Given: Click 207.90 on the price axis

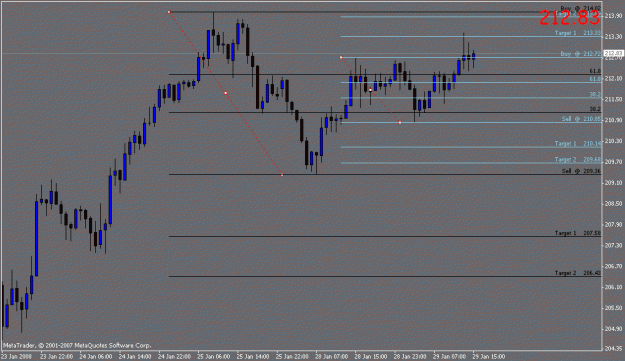Looking at the screenshot, I should point(613,225).
